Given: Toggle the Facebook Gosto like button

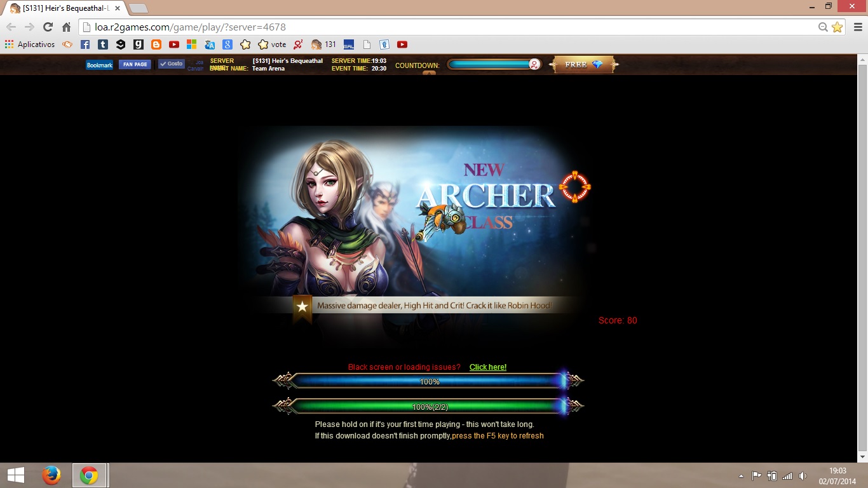Looking at the screenshot, I should (171, 64).
